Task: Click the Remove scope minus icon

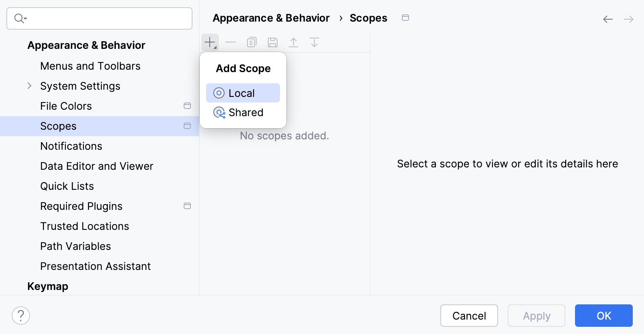Action: (231, 42)
